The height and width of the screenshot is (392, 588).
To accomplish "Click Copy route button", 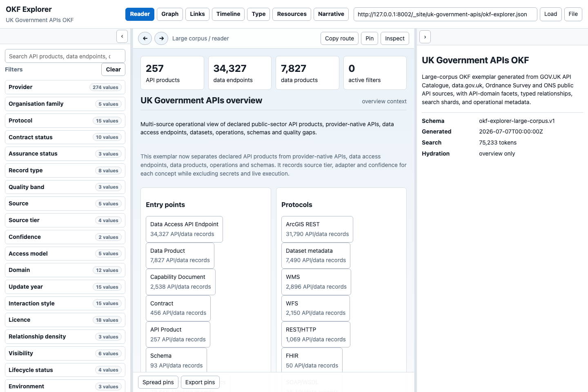I will click(x=339, y=38).
